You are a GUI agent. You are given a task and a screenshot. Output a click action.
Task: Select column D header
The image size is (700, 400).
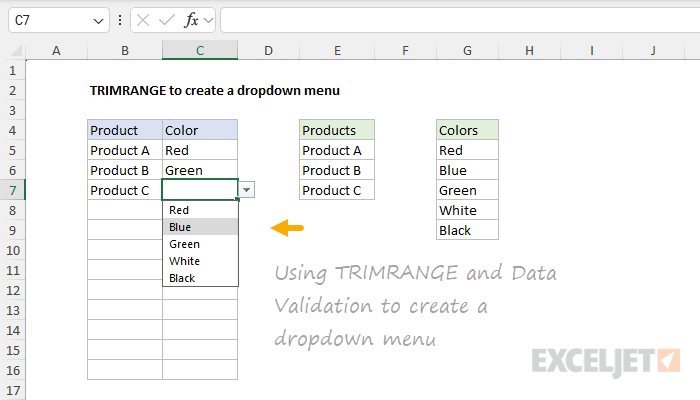[268, 50]
